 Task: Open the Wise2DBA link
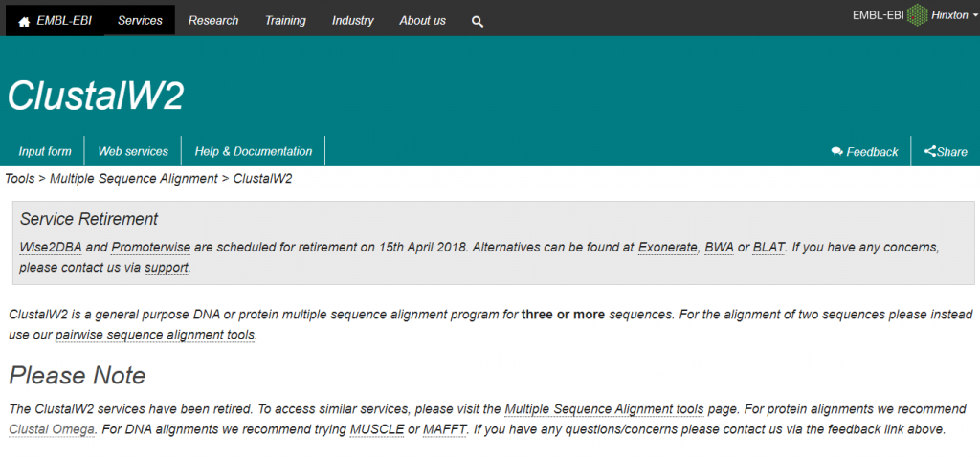[51, 247]
